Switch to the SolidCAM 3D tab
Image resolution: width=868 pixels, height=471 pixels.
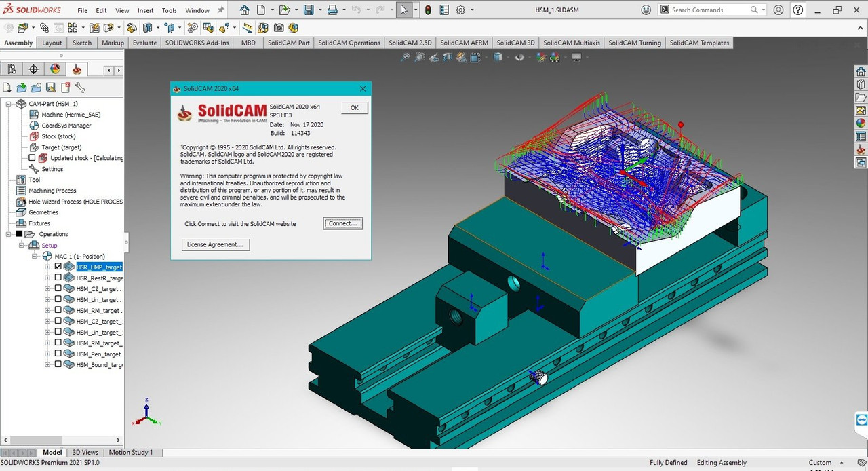(x=515, y=43)
